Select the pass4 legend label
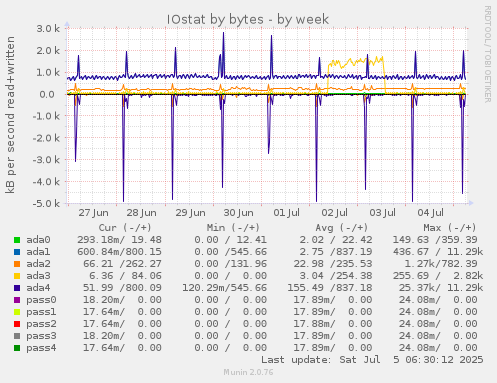The height and width of the screenshot is (383, 497). pos(41,348)
